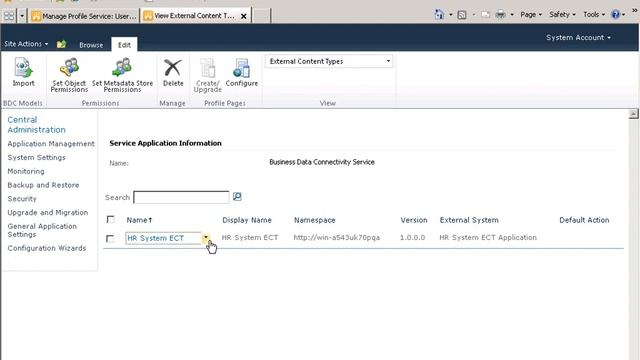Open the tab list dropdown arrow
Screen dimensions: 640x360
pyautogui.click(x=22, y=16)
